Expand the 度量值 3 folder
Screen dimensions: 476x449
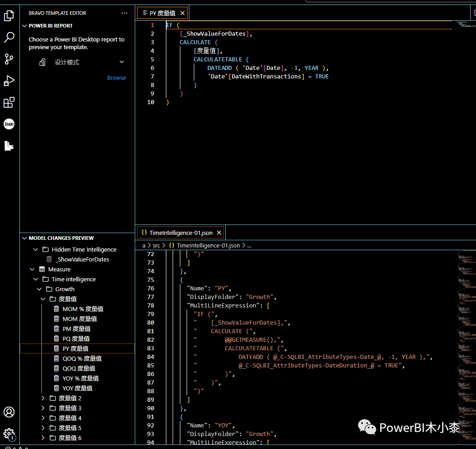click(x=43, y=408)
